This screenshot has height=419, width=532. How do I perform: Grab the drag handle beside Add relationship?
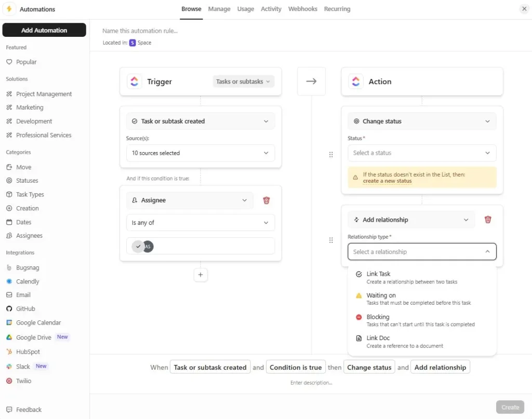click(331, 240)
